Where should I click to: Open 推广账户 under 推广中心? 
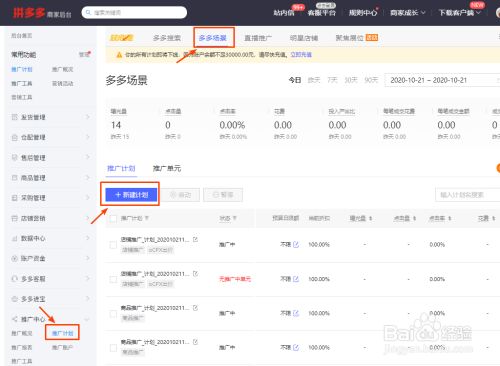coord(62,347)
